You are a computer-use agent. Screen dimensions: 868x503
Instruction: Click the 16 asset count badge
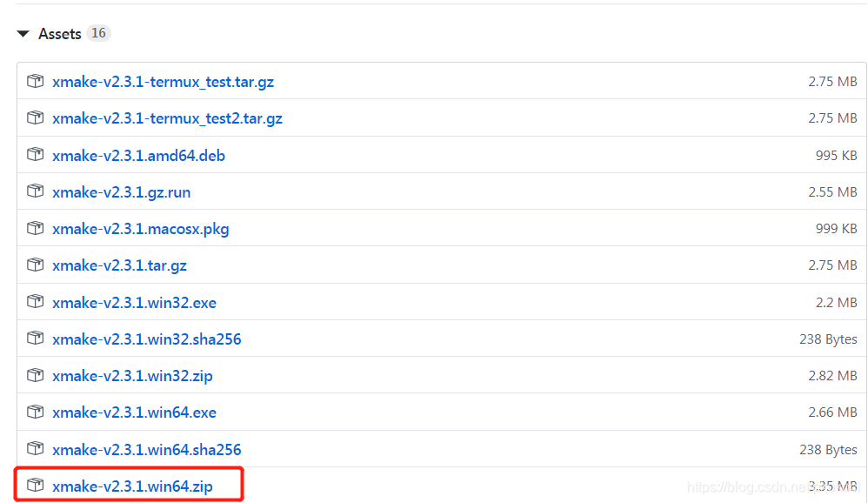[x=98, y=32]
